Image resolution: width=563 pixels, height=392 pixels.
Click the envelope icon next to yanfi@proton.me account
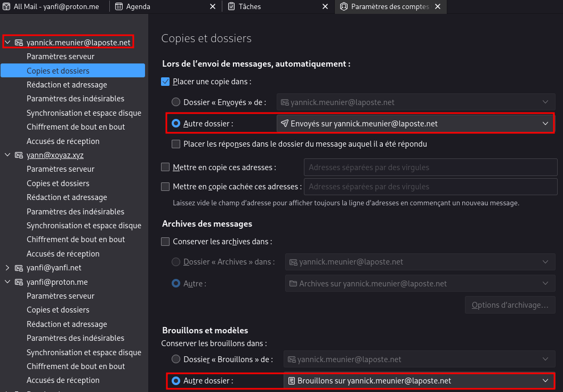19,282
